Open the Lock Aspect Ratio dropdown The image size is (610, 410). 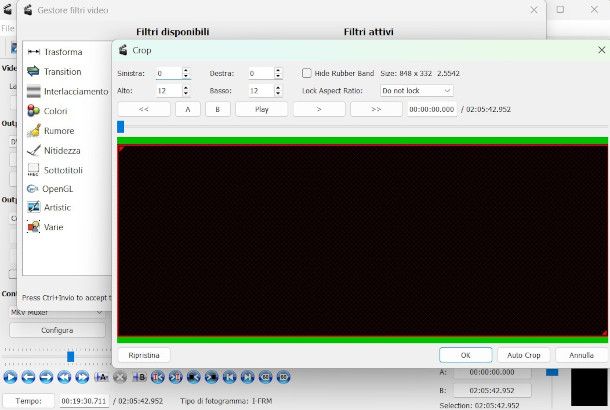coord(416,91)
